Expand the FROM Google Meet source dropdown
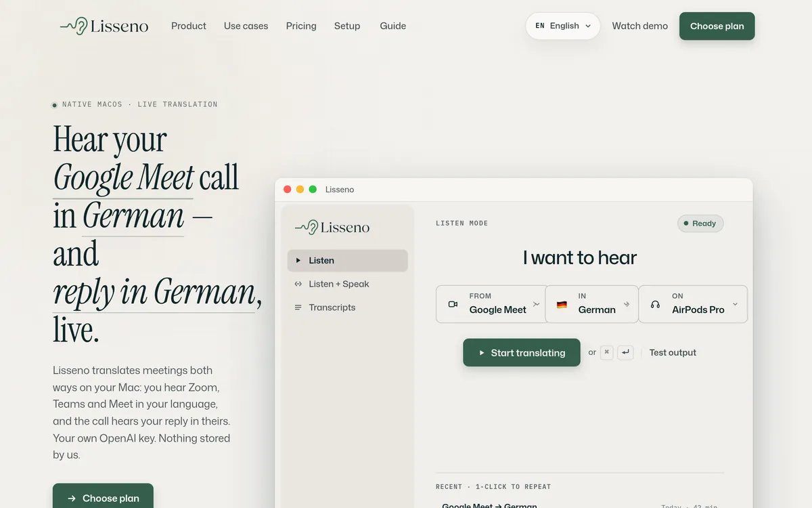Image resolution: width=812 pixels, height=508 pixels. tap(491, 304)
